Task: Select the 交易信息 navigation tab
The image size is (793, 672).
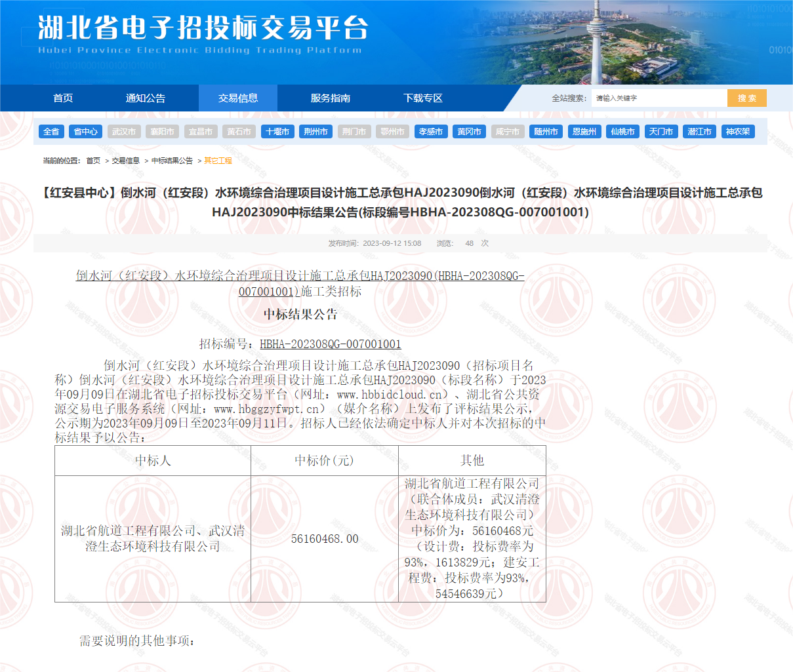Action: [238, 98]
